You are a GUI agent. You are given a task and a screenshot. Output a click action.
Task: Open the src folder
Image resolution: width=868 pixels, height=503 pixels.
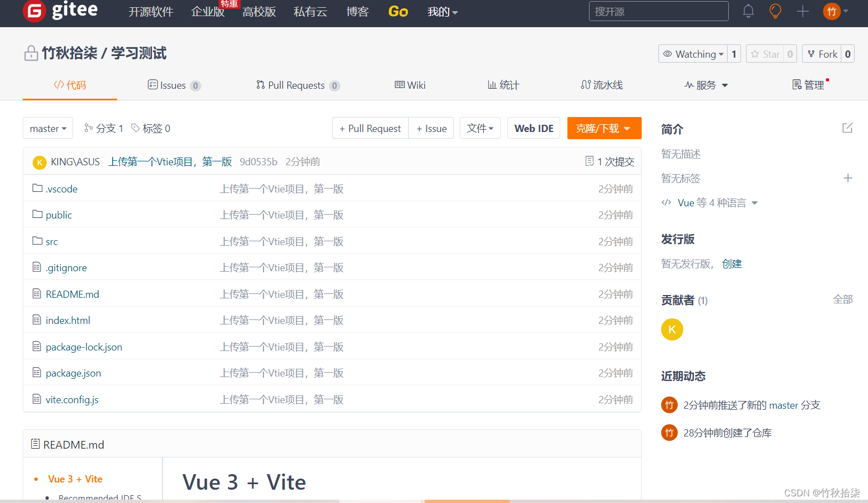[x=51, y=241]
